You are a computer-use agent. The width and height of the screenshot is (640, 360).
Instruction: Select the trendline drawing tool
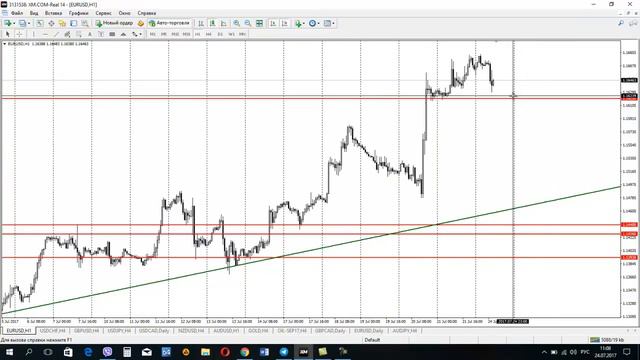[x=56, y=34]
